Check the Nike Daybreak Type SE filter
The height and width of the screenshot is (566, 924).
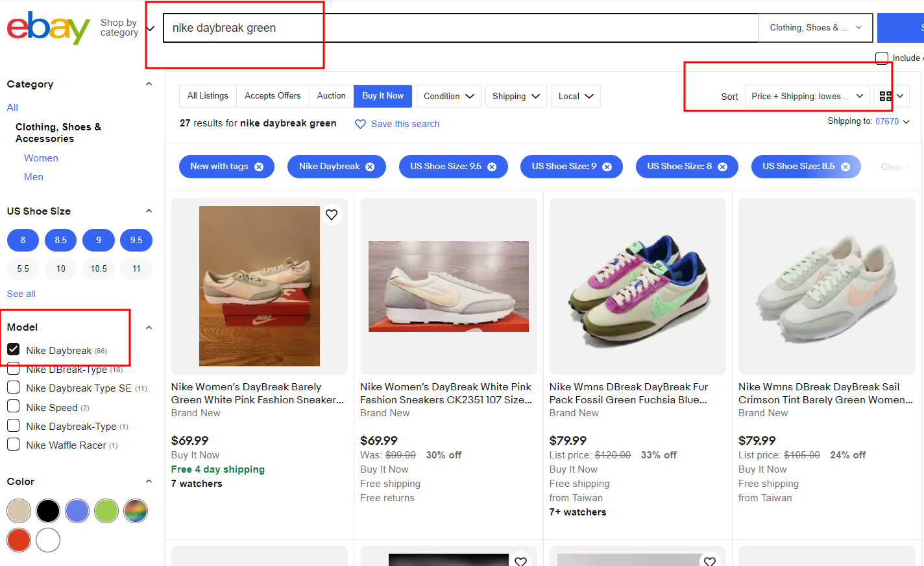(x=13, y=388)
